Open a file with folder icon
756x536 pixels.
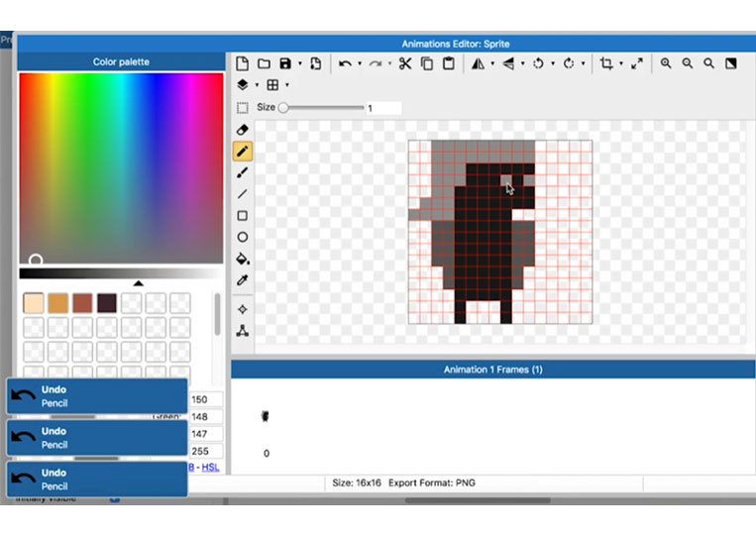[x=264, y=63]
